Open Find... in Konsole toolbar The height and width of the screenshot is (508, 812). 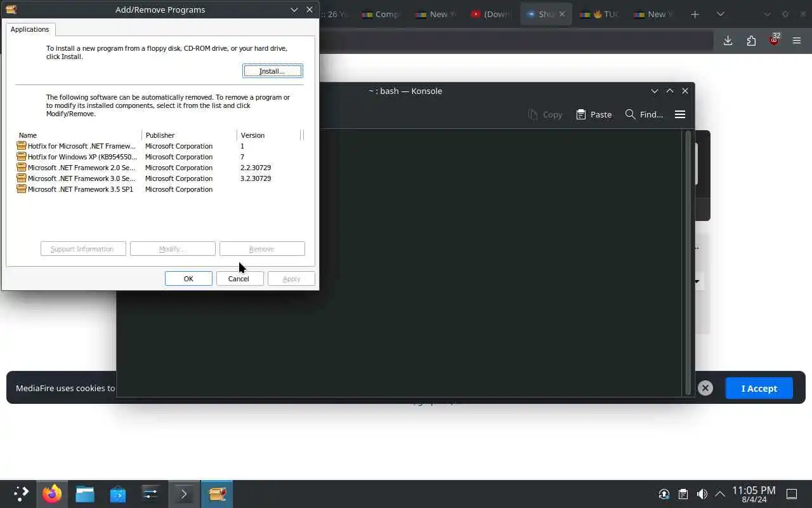pyautogui.click(x=644, y=114)
